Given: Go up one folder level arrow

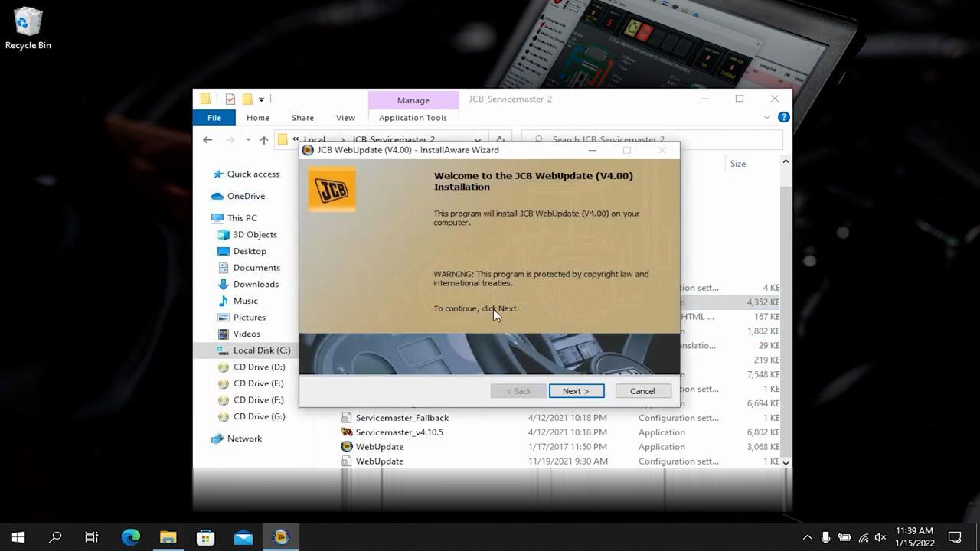Looking at the screenshot, I should [x=264, y=140].
